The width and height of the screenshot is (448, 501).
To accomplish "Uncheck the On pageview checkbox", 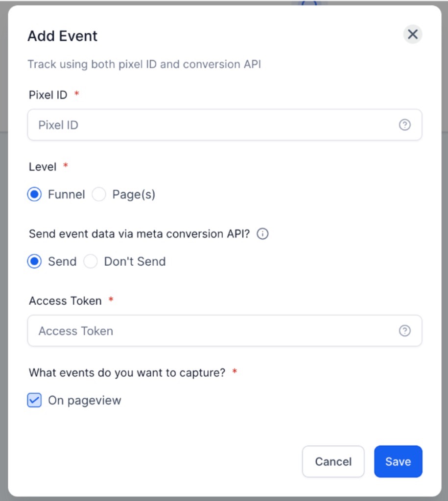I will [34, 401].
